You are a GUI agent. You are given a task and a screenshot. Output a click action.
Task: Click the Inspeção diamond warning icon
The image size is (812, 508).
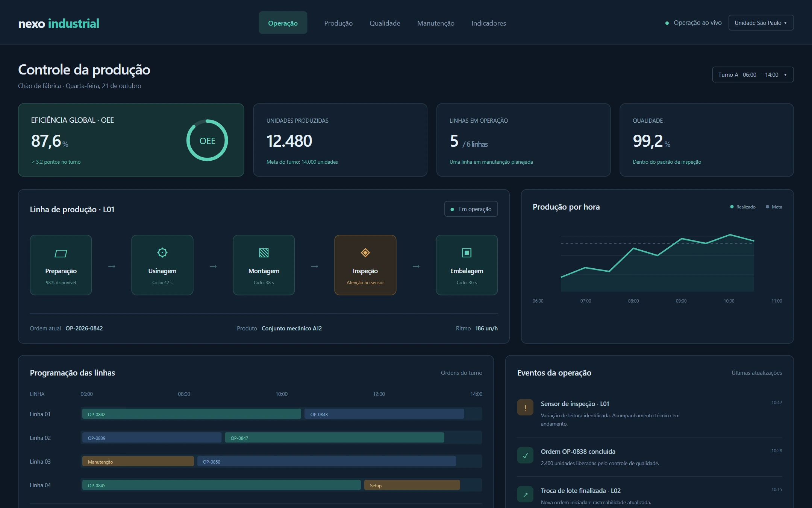pyautogui.click(x=365, y=252)
